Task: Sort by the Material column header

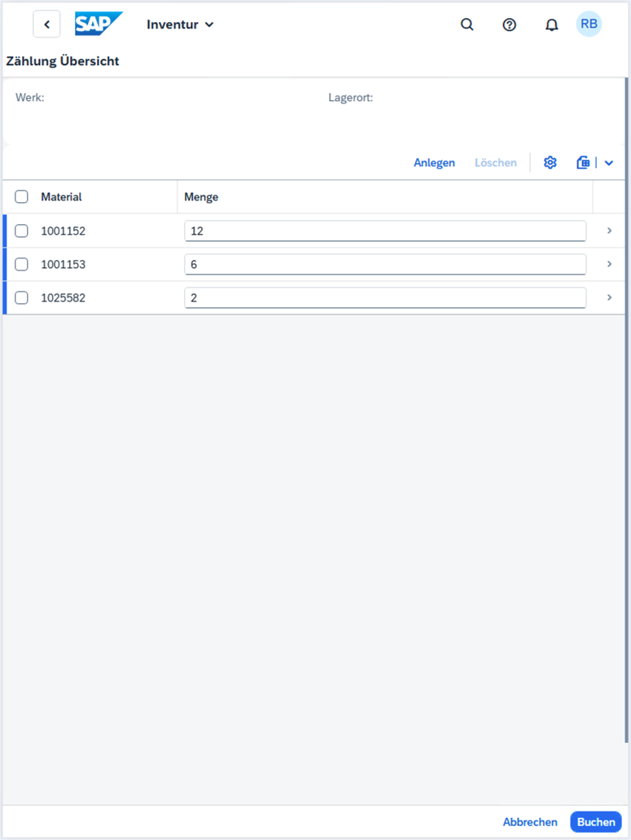Action: tap(62, 196)
